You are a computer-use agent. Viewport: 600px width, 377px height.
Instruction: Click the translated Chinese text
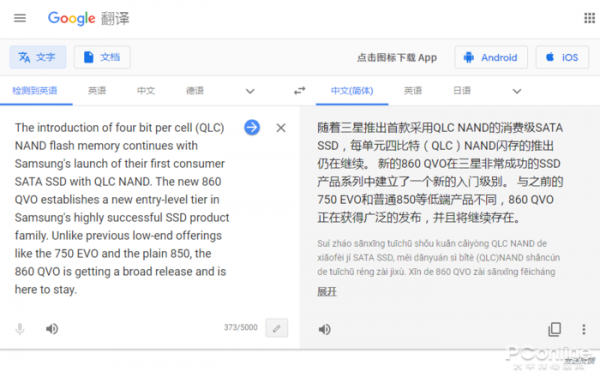tap(440, 173)
